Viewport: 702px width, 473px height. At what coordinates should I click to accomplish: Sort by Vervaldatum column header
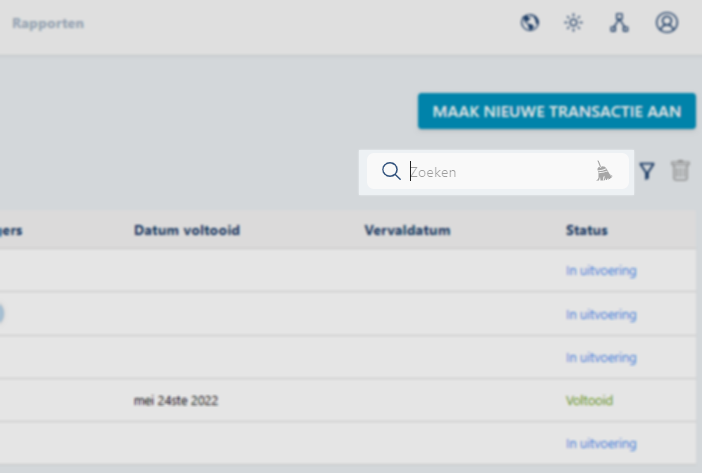tap(407, 230)
